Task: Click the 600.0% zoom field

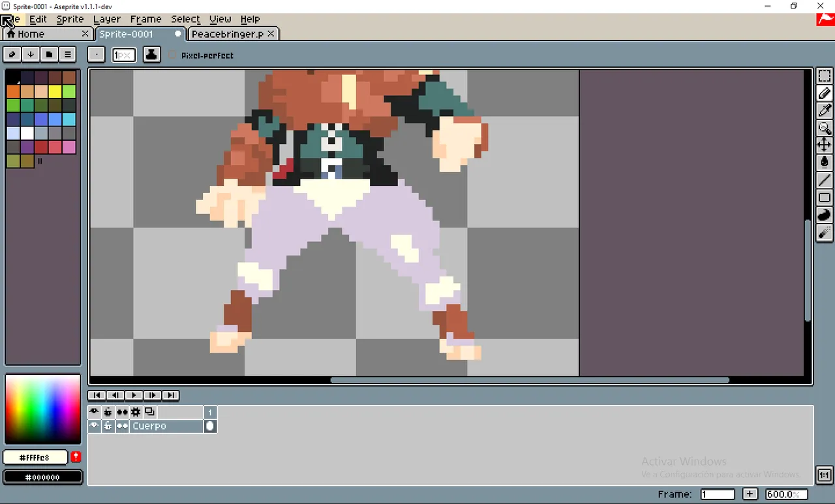Action: 787,494
